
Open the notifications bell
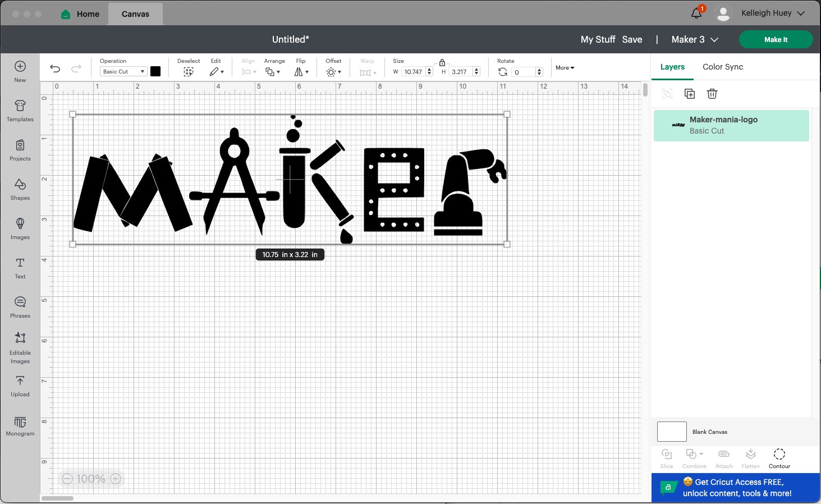(x=697, y=12)
